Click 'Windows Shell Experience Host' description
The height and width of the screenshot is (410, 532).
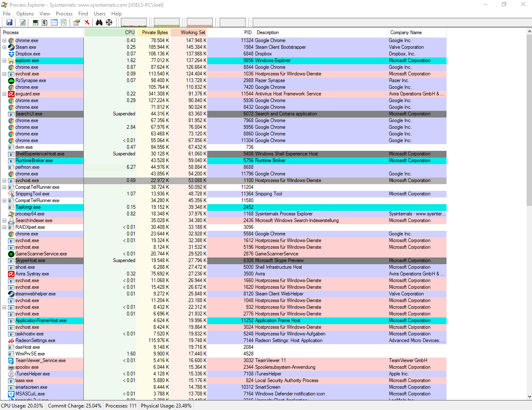(286, 154)
